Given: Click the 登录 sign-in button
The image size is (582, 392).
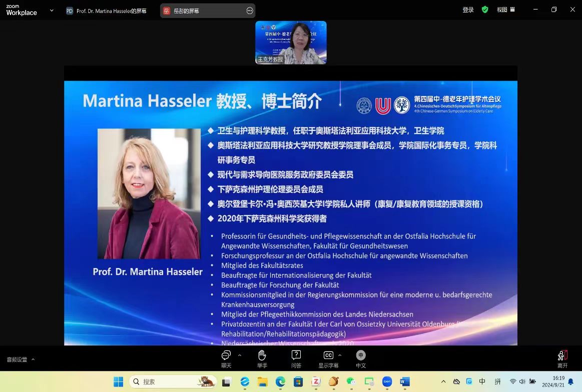Looking at the screenshot, I should [x=468, y=9].
